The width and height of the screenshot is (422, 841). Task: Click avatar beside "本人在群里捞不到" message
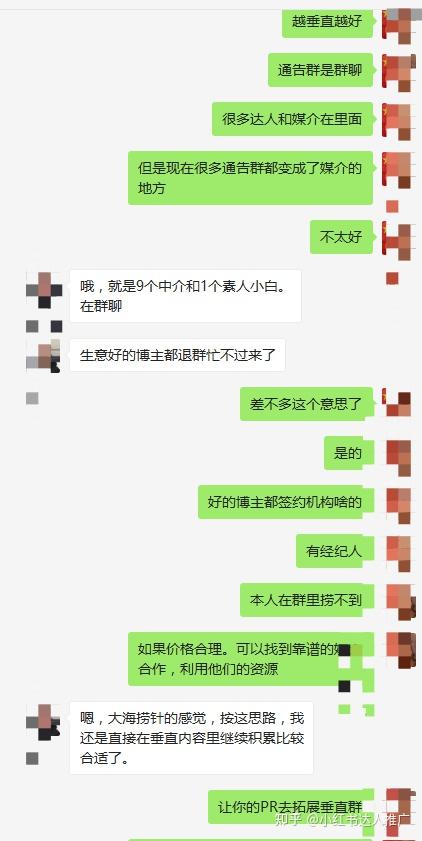[400, 602]
